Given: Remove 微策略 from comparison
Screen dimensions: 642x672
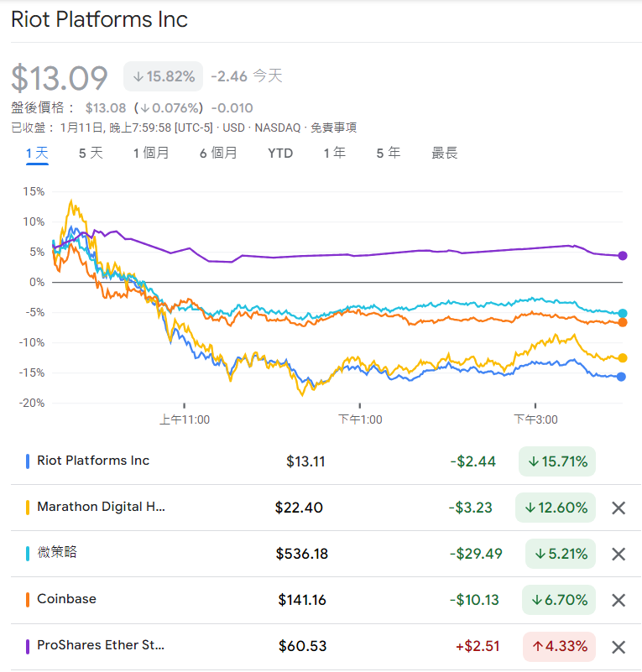Looking at the screenshot, I should (619, 555).
